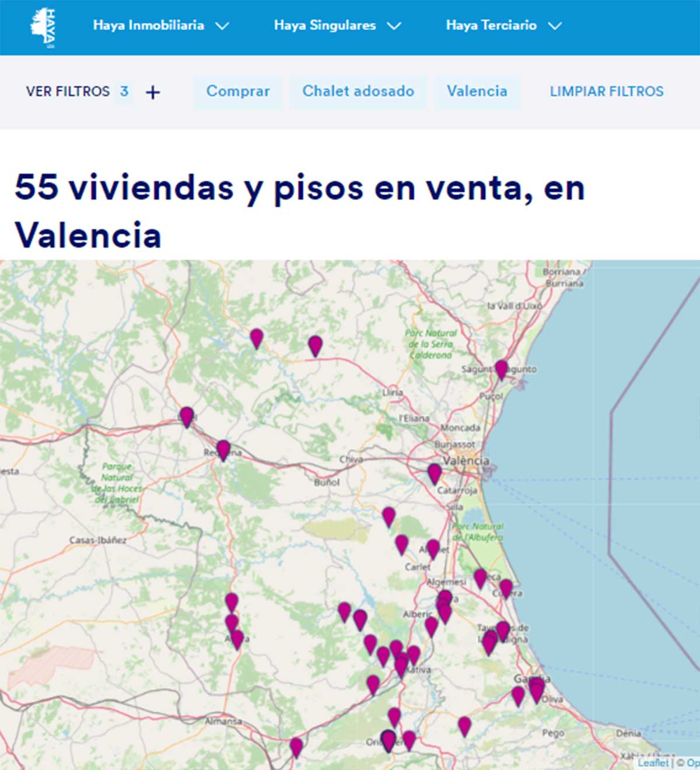Screen dimensions: 700x770
Task: Click the map pin at Requena
Action: coord(223,449)
